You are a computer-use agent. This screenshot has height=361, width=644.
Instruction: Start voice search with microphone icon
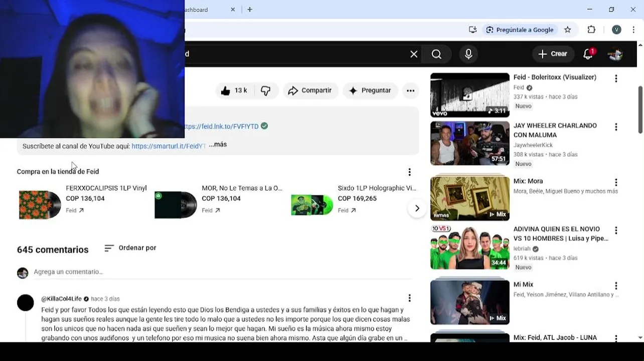[468, 54]
